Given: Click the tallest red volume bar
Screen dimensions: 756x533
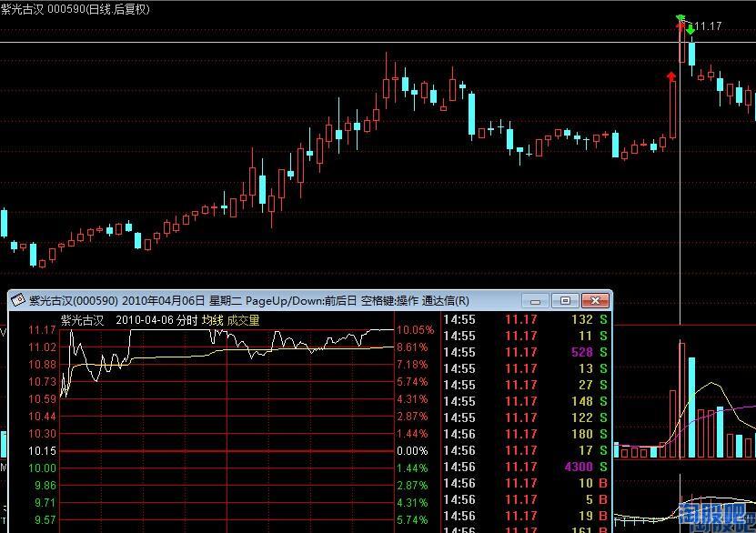Looking at the screenshot, I should [682, 399].
